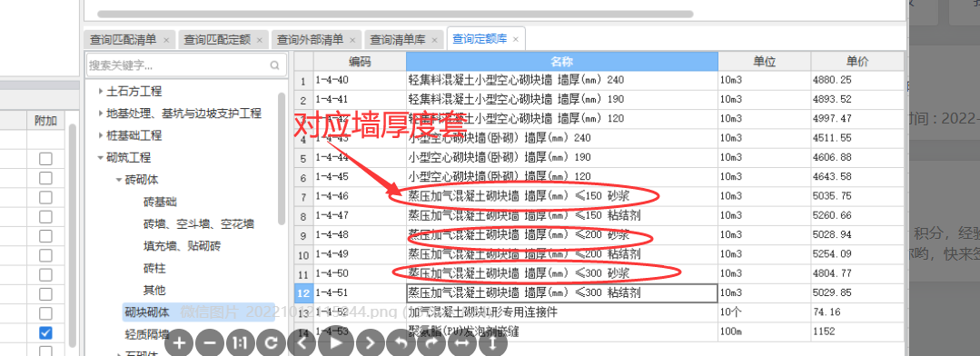The height and width of the screenshot is (356, 980).
Task: Uncheck the ticked checkbox in 附加 column
Action: (45, 333)
